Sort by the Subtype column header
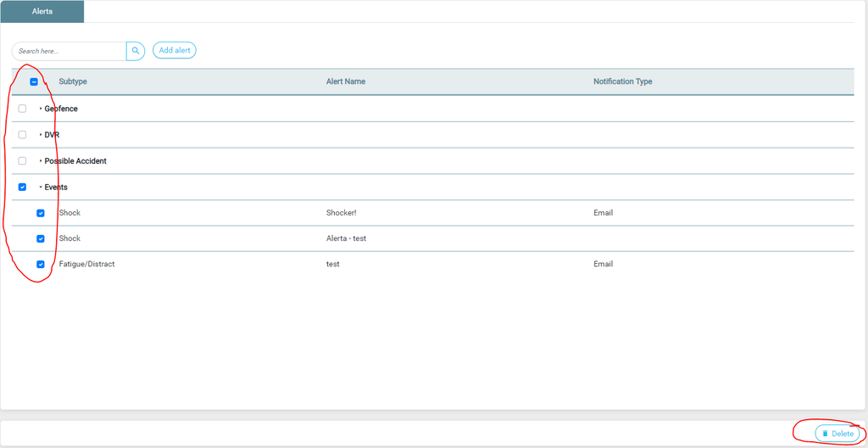The width and height of the screenshot is (868, 448). 73,81
